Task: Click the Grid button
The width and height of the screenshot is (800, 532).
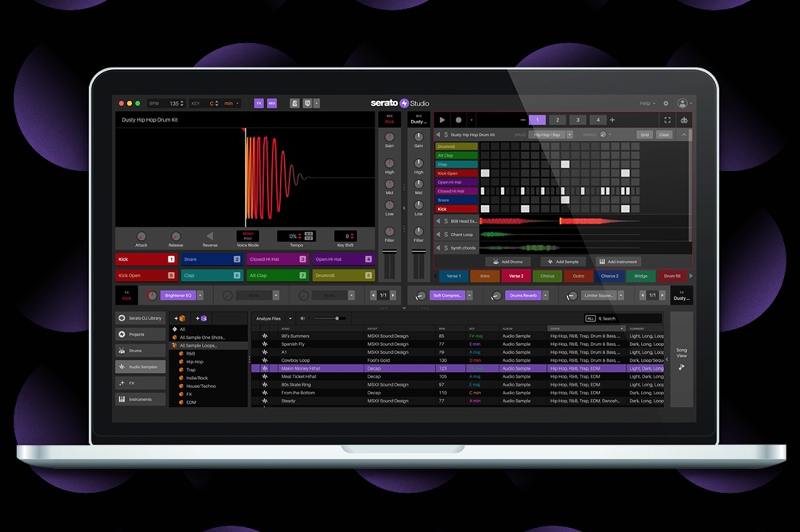Action: (645, 134)
